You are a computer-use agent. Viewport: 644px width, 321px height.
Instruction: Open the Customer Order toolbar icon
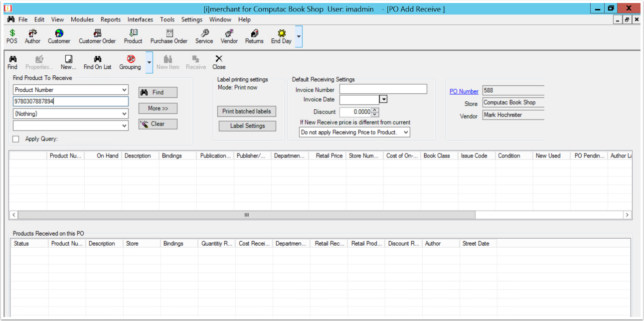click(x=97, y=36)
